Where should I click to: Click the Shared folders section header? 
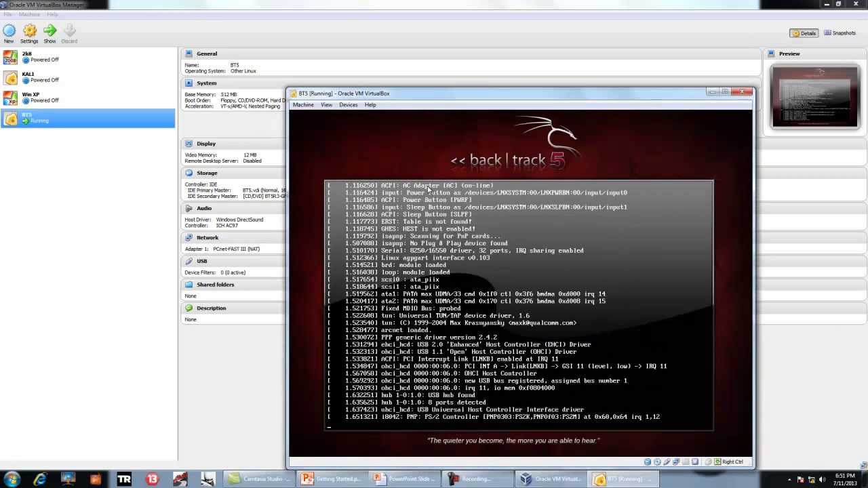[x=216, y=285]
